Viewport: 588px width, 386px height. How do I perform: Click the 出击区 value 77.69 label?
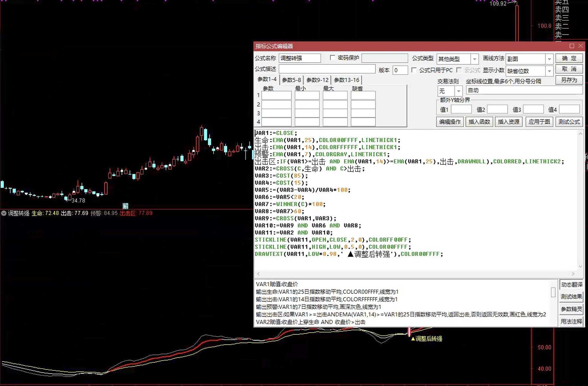pyautogui.click(x=136, y=213)
